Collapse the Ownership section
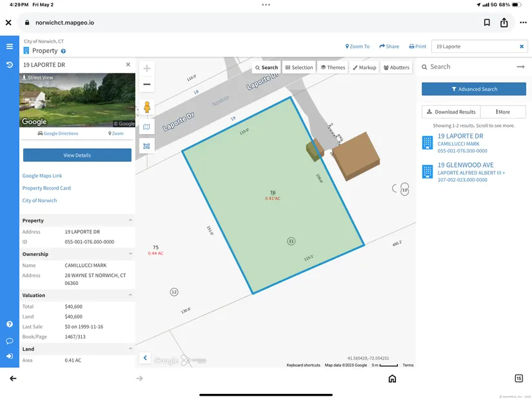The width and height of the screenshot is (532, 399). (130, 254)
